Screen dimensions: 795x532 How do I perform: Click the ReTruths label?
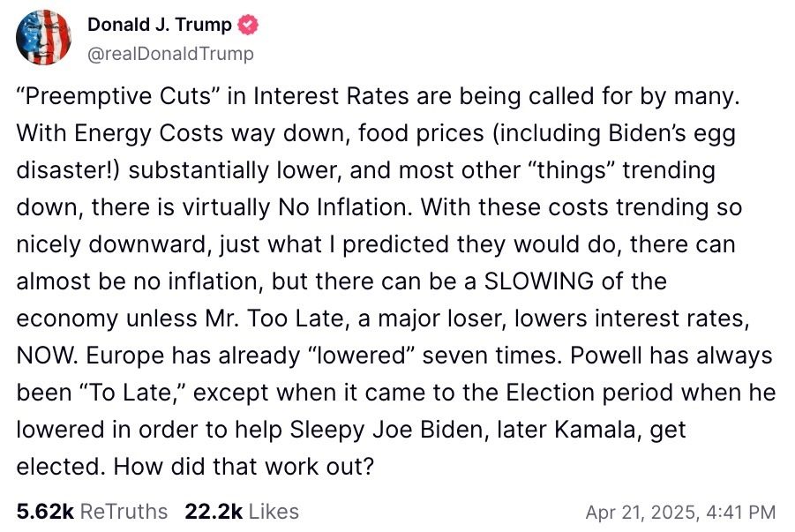pos(124,511)
